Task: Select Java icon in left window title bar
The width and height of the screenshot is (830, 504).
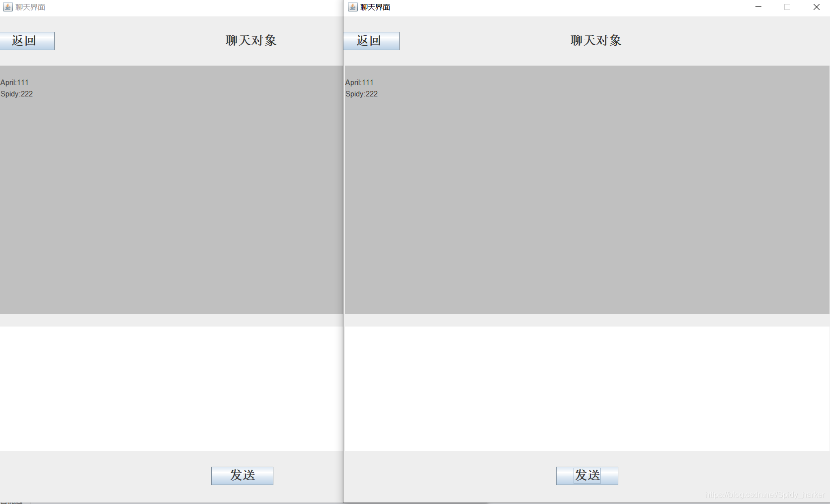Action: (7, 7)
